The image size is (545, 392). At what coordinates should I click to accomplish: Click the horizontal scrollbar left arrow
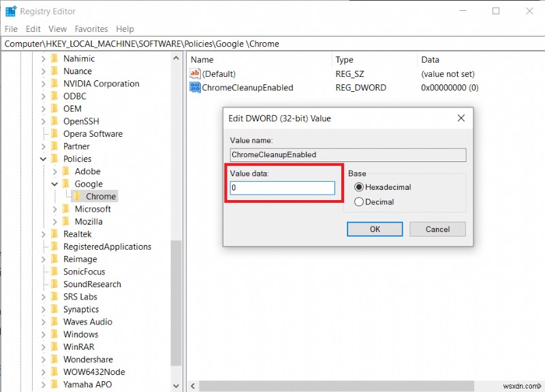pos(193,386)
